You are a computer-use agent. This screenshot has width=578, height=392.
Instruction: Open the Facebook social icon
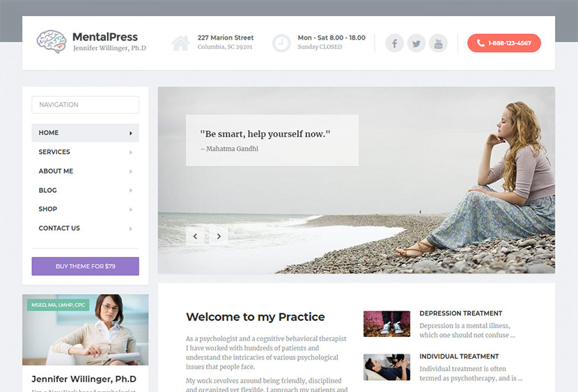[x=394, y=43]
